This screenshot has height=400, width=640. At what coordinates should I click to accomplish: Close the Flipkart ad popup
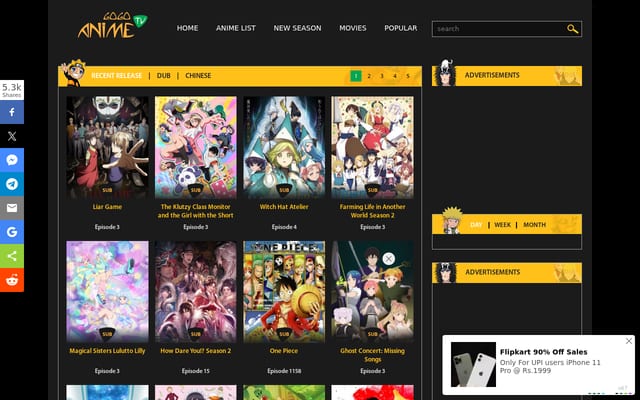tap(629, 341)
